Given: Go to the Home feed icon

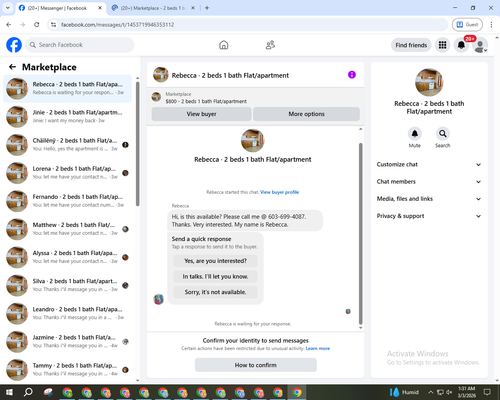Looking at the screenshot, I should 224,45.
